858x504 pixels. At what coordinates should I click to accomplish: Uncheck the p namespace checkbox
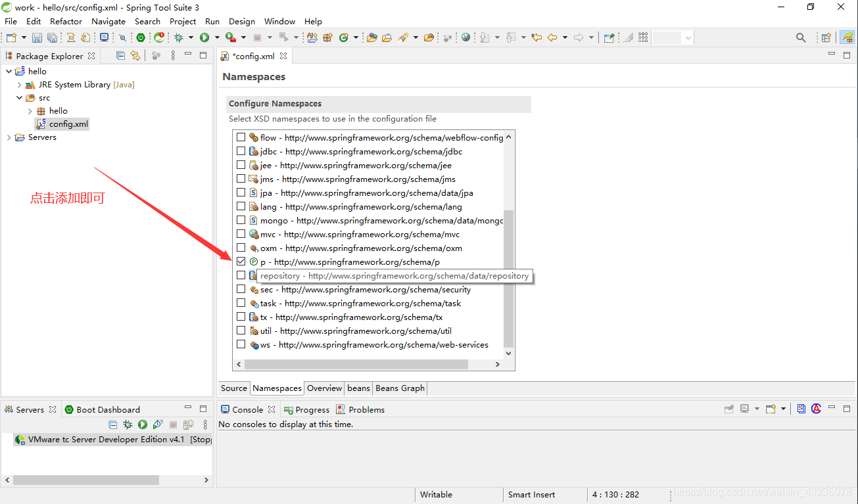coord(241,262)
